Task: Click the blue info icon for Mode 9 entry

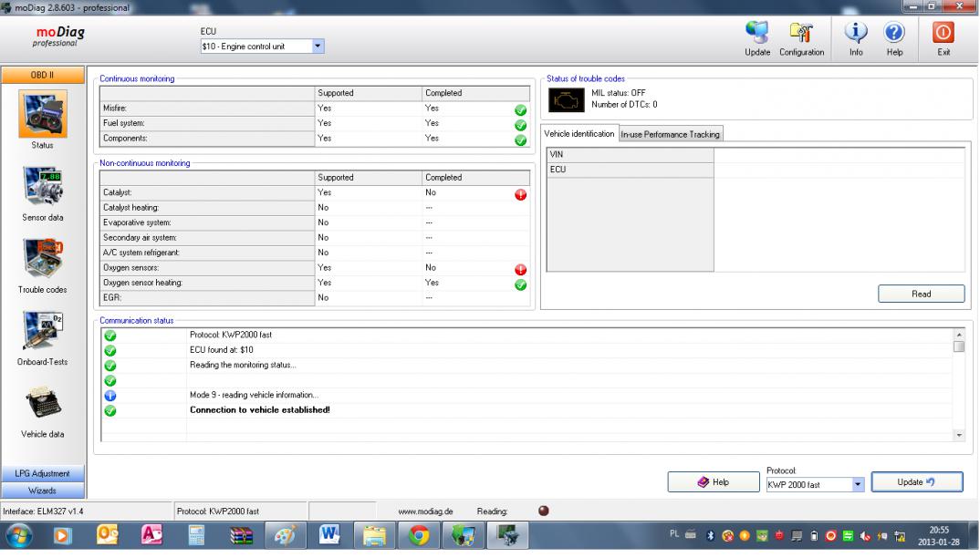Action: (x=110, y=395)
